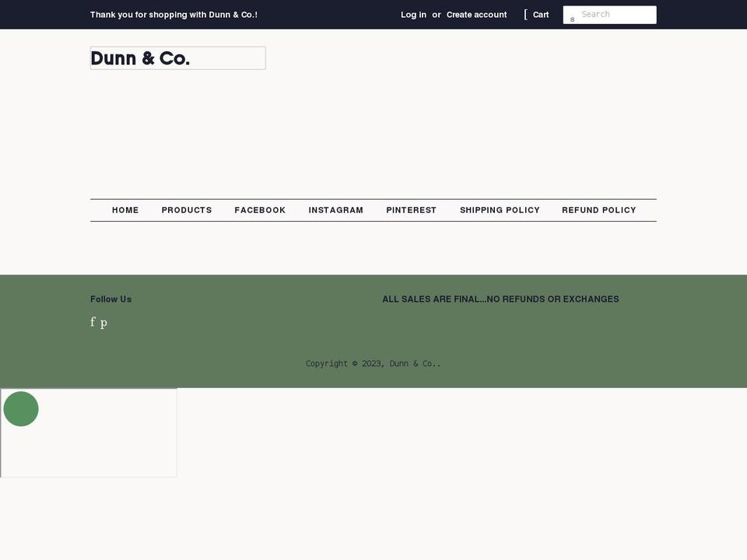The image size is (747, 560).
Task: Click the cart bracket icon beside Cart
Action: (526, 15)
